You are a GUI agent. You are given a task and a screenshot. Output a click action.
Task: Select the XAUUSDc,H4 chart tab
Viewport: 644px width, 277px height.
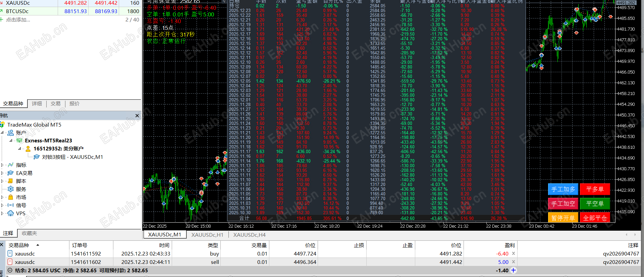(249, 235)
